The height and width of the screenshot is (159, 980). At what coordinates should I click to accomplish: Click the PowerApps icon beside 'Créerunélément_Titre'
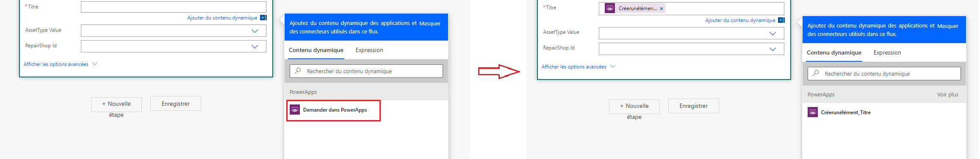click(x=813, y=112)
